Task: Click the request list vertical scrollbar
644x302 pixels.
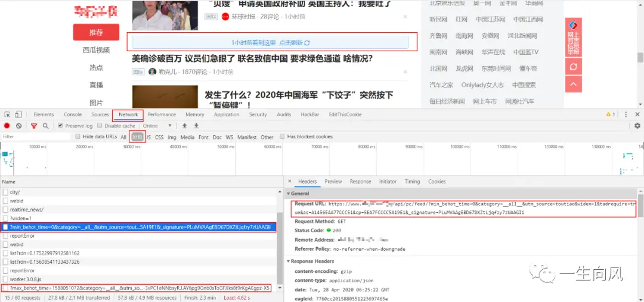Action: click(280, 248)
